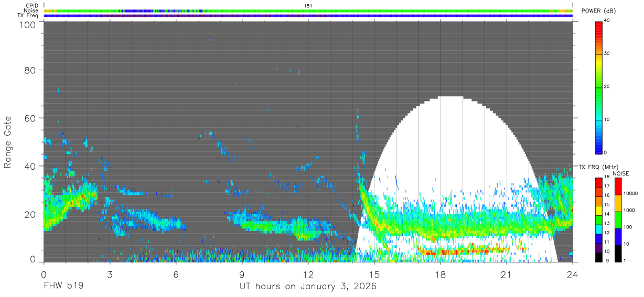
Task: Click the TX FRQ (MHz) legend title
Action: point(596,167)
